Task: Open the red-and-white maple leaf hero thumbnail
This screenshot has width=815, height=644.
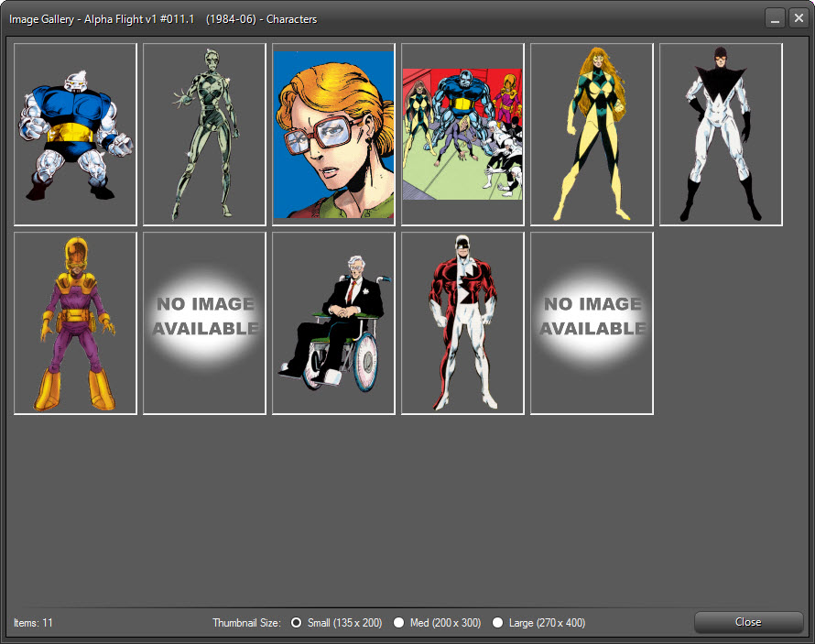Action: 462,322
